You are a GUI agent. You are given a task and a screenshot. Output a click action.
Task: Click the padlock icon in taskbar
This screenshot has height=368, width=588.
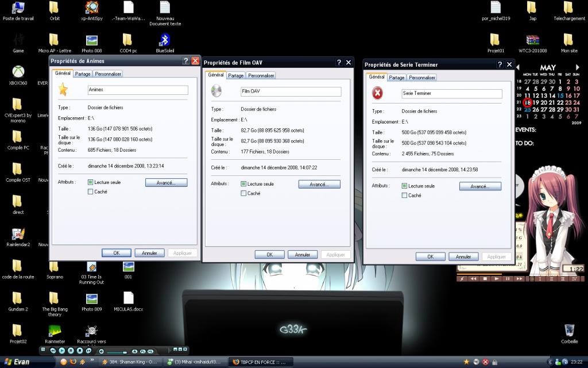point(494,362)
